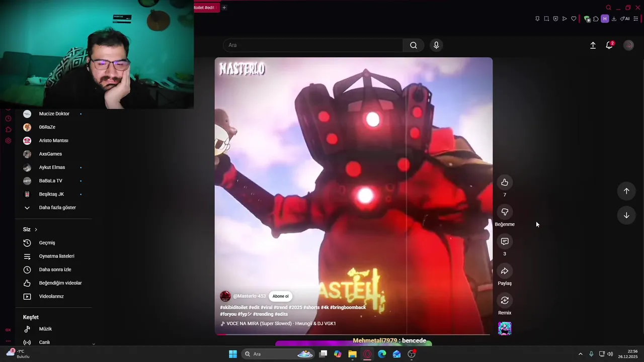The image size is (644, 362).
Task: Open the Opera sidebar settings gear
Action: (x=8, y=141)
